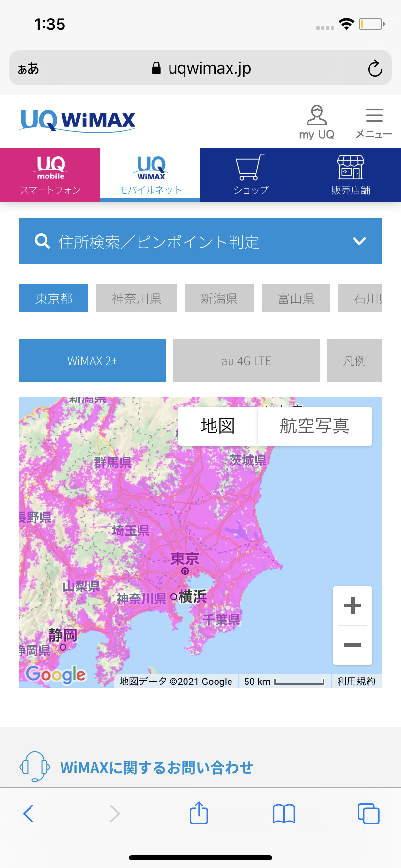Reload the page in Safari
The width and height of the screenshot is (401, 868).
(x=374, y=68)
